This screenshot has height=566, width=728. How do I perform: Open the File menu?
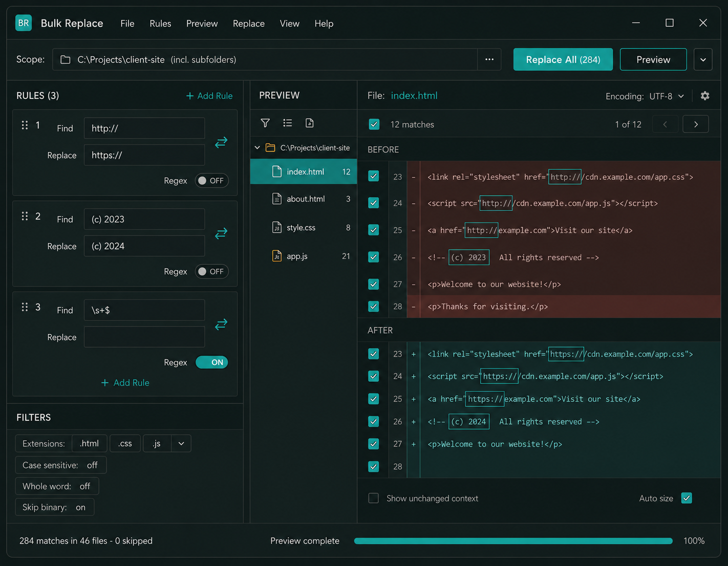tap(127, 24)
